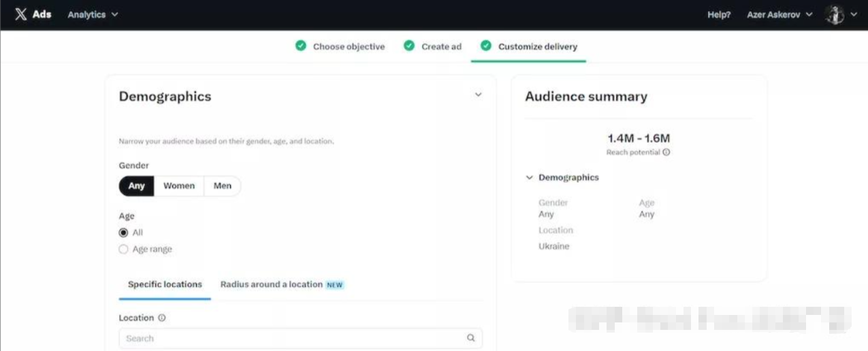Go to the Choose objective step
Image resolution: width=868 pixels, height=351 pixels.
click(348, 46)
